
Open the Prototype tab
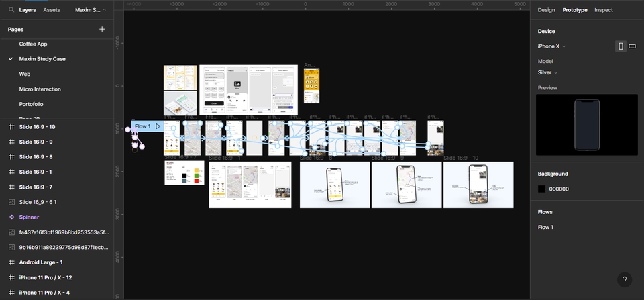tap(575, 10)
